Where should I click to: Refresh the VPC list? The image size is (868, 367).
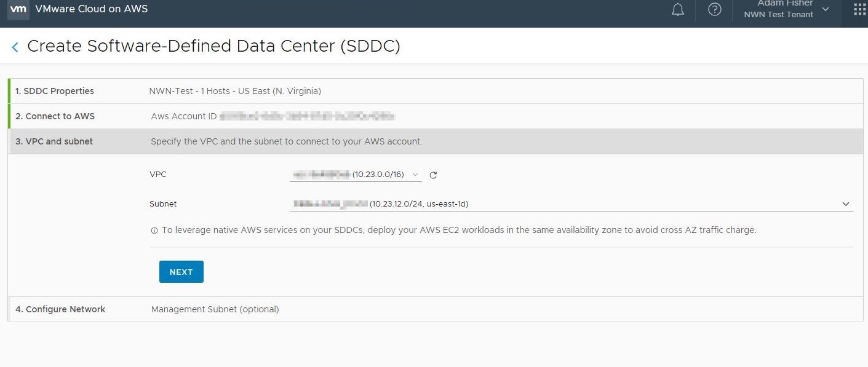coord(433,175)
